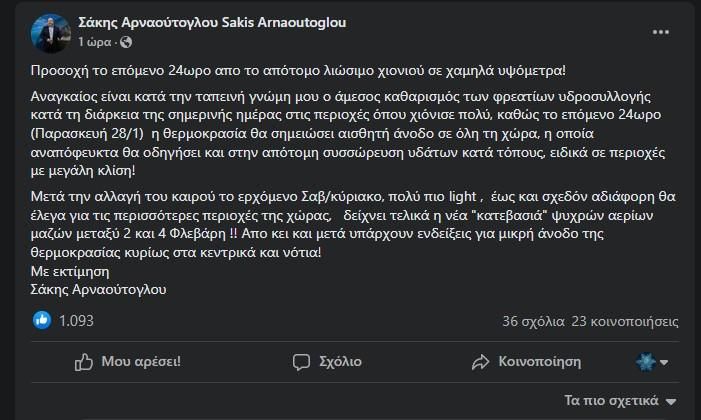
Task: View the "23 κοινοποιήσεις" shares link
Action: pyautogui.click(x=619, y=321)
